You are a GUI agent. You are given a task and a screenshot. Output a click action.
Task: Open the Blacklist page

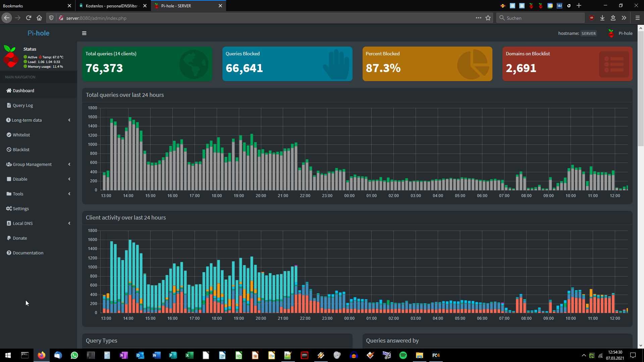(x=39, y=149)
